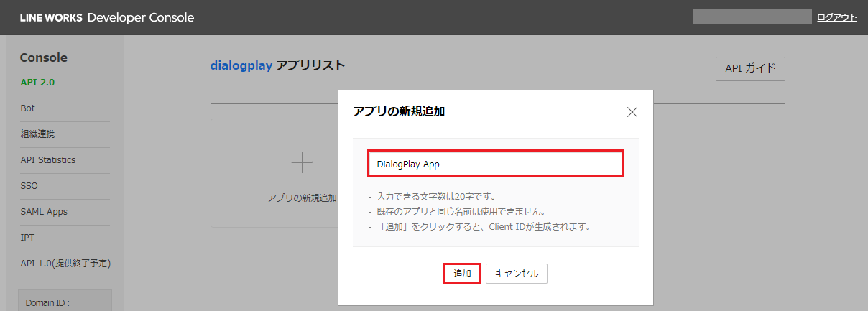Click the Console sidebar heading

point(43,57)
